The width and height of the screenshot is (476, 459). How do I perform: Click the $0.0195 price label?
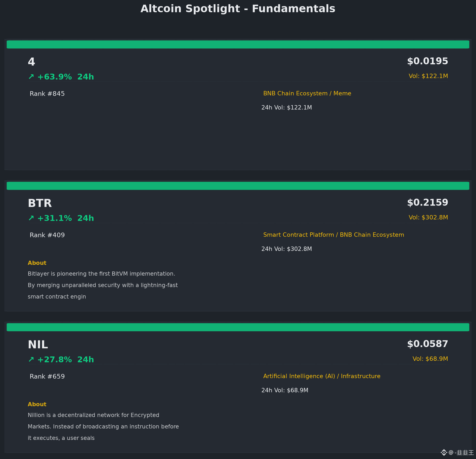pos(427,61)
